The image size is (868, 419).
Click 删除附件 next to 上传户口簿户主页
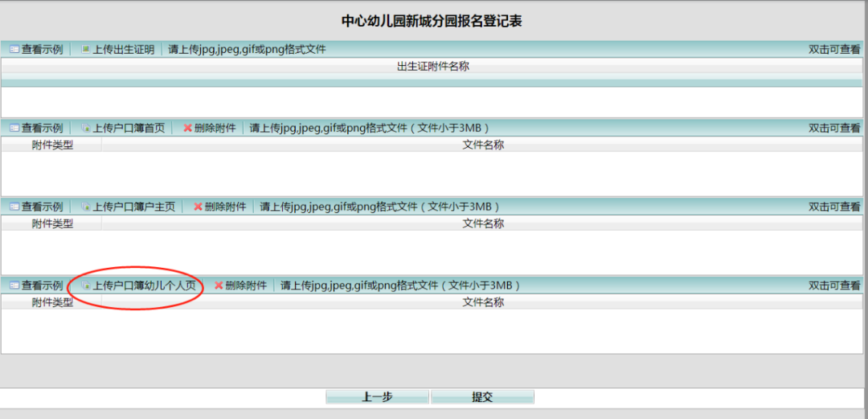(220, 207)
